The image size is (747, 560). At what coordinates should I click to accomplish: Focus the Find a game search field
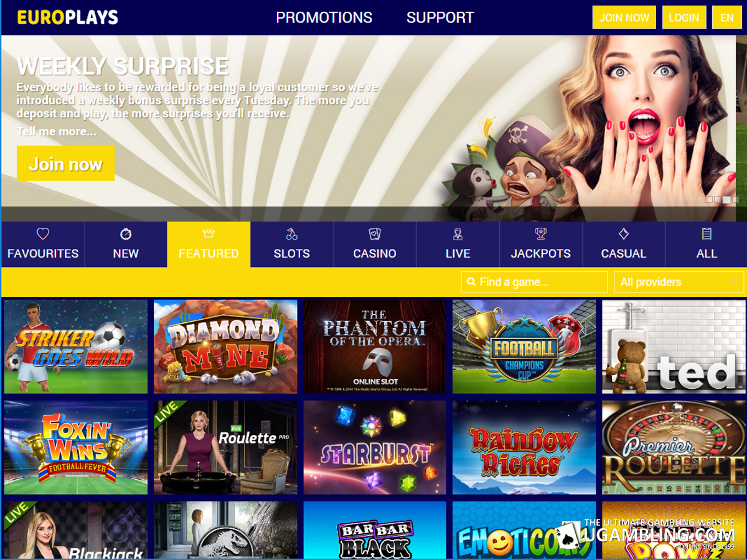[534, 282]
